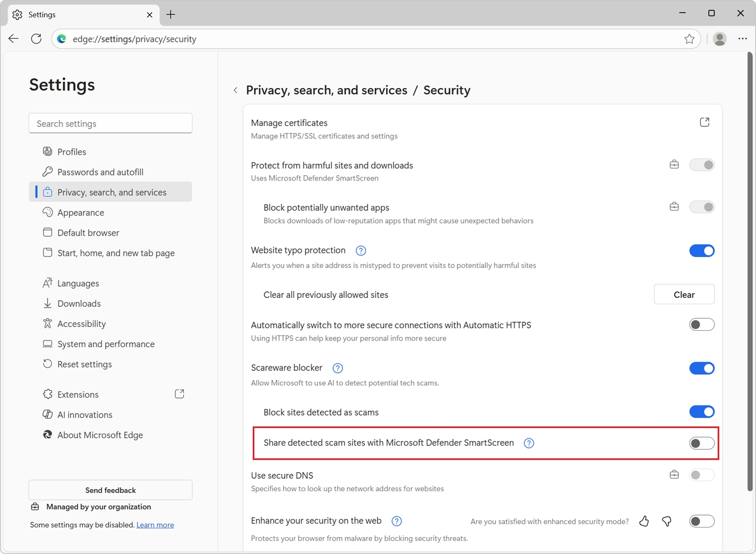756x554 pixels.
Task: Select Appearance in the sidebar
Action: (x=80, y=212)
